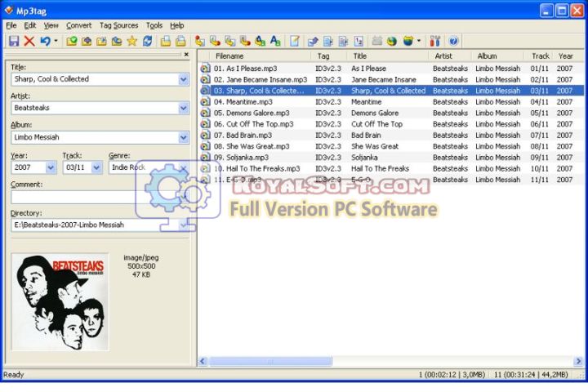Create playlist from selected files icon

[x=180, y=41]
